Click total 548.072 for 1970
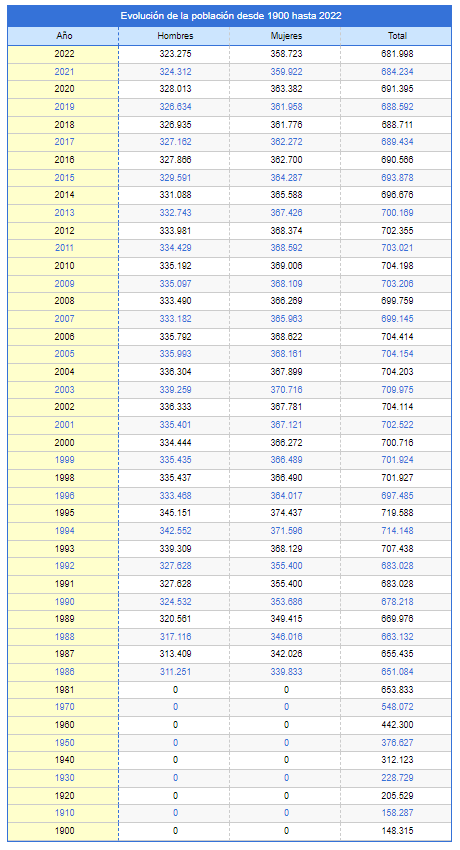The height and width of the screenshot is (850, 460). pyautogui.click(x=397, y=707)
